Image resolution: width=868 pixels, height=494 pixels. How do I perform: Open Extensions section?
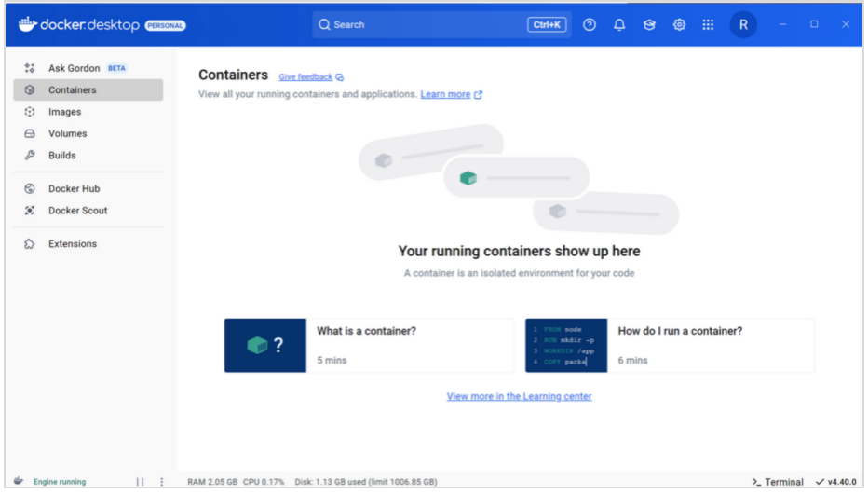[88, 243]
